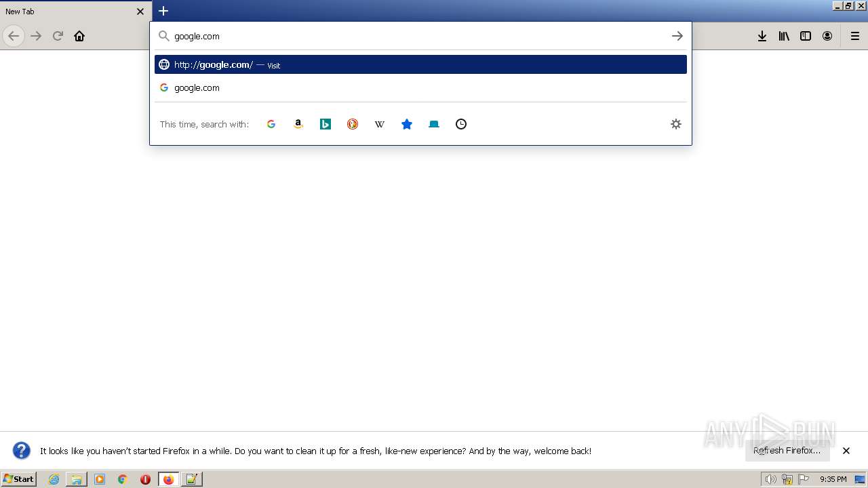
Task: Open Action Center flag icon
Action: 804,479
